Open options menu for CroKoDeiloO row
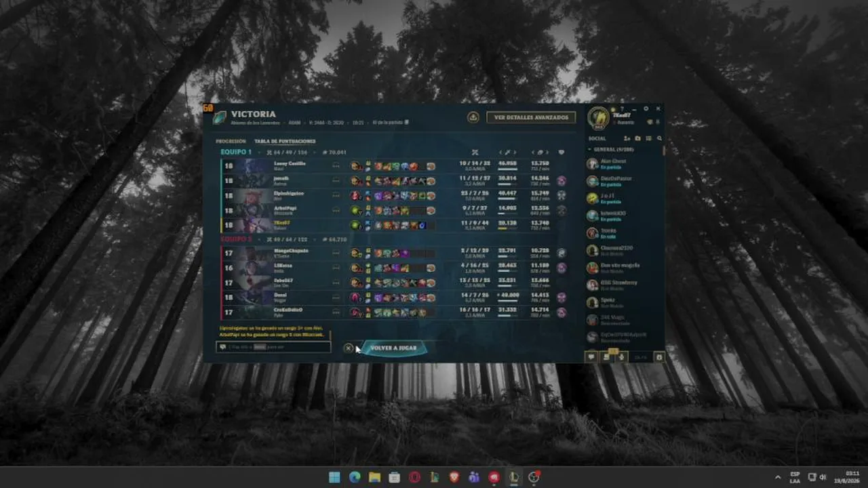This screenshot has width=868, height=488. click(x=336, y=312)
